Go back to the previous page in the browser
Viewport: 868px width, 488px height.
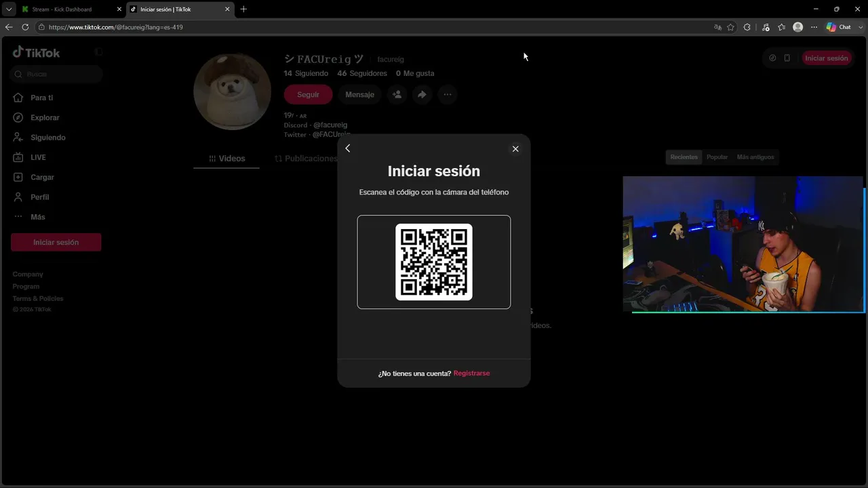coord(9,27)
